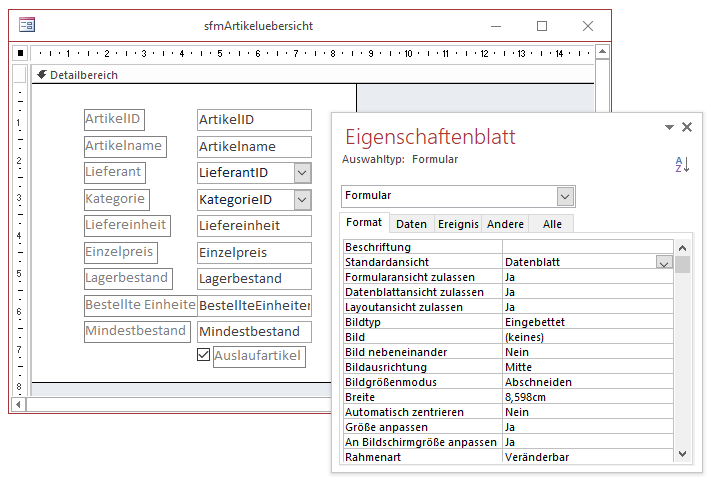Image resolution: width=711 pixels, height=481 pixels.
Task: Switch to the Alle tab
Action: [x=552, y=224]
